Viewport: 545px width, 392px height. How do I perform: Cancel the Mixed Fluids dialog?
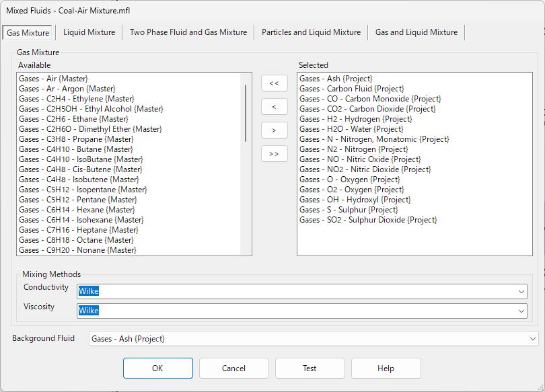pos(233,368)
